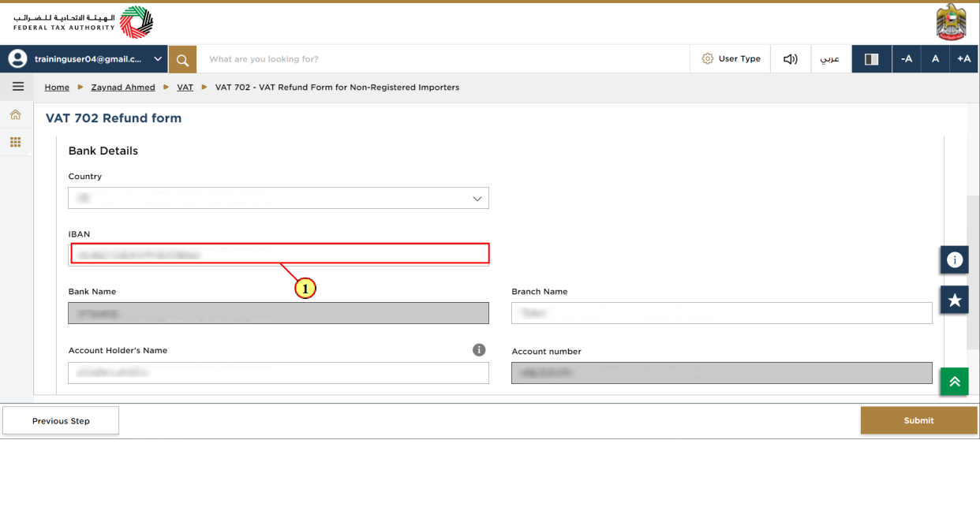Switch language to Arabic

tap(830, 59)
